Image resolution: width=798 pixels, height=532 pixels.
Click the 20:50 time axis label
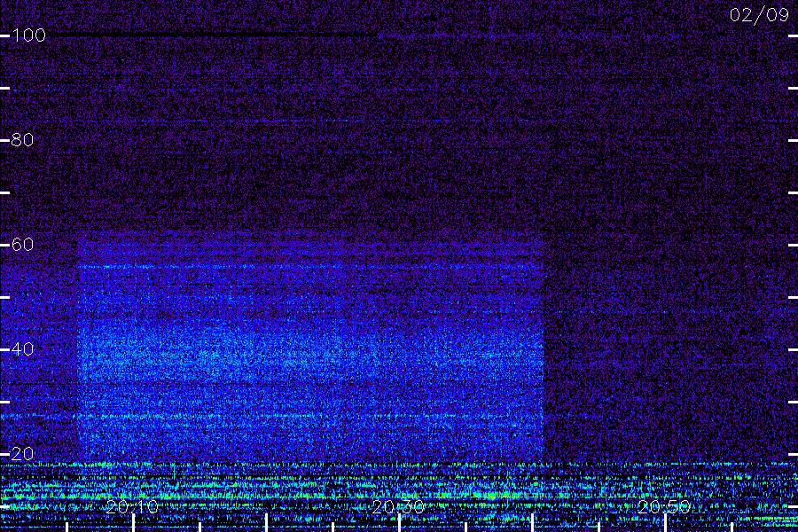[x=664, y=506]
